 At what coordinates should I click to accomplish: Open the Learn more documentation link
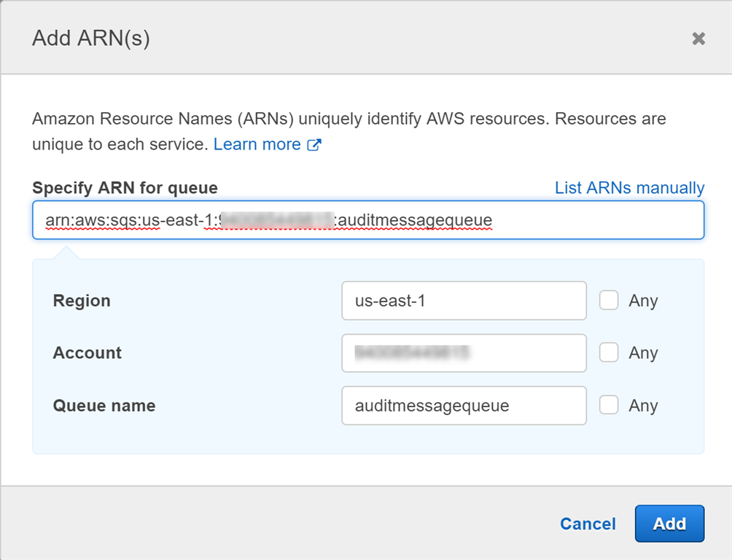[258, 144]
